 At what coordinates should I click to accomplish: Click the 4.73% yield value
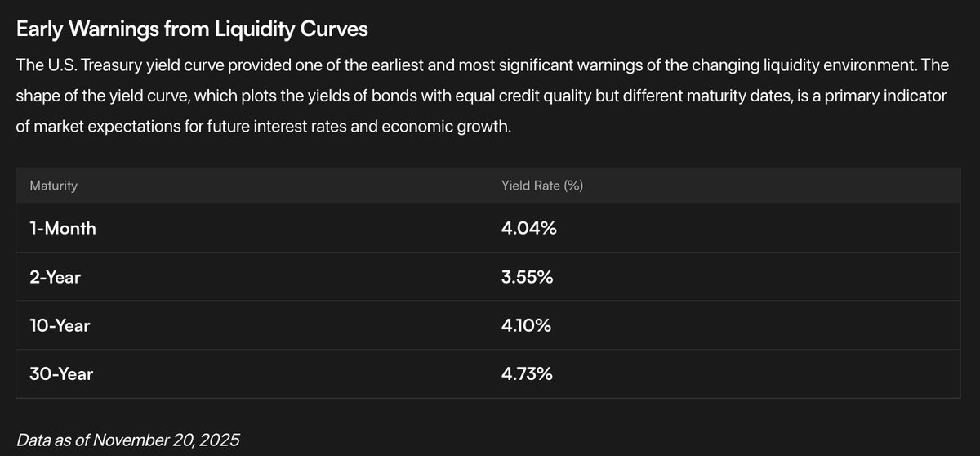pos(527,374)
